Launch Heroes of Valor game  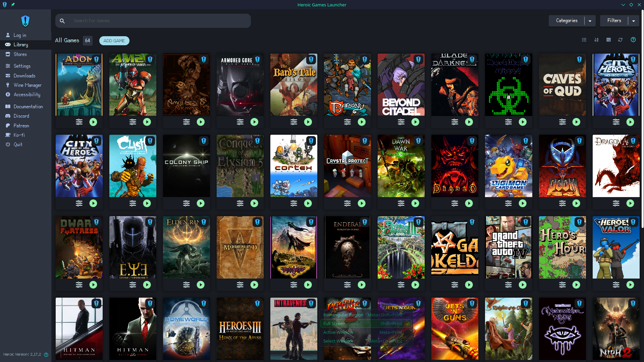pyautogui.click(x=630, y=285)
